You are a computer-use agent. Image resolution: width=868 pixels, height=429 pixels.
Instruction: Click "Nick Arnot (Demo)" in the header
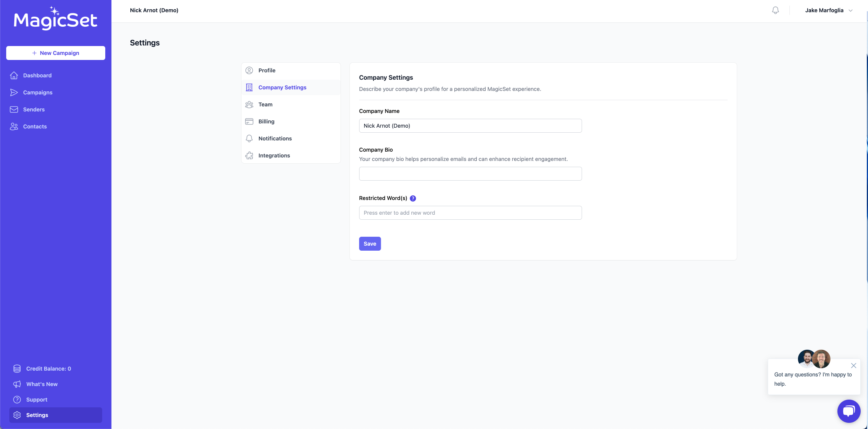point(154,10)
